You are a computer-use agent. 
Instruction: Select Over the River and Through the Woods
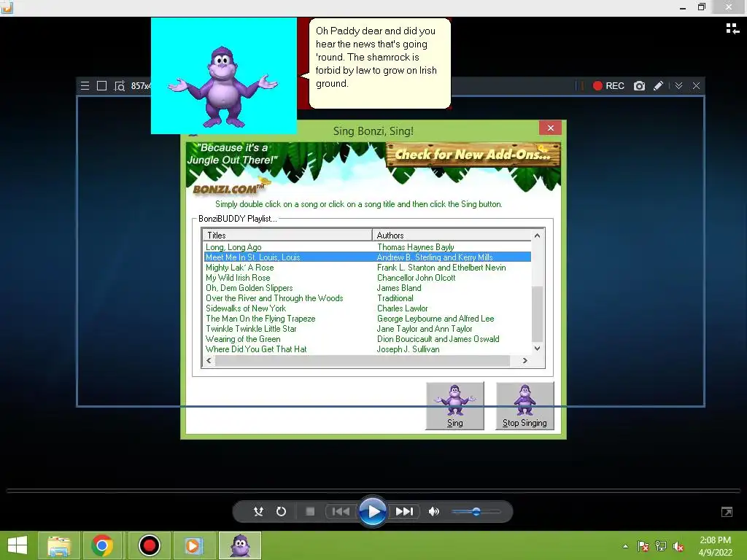click(274, 298)
